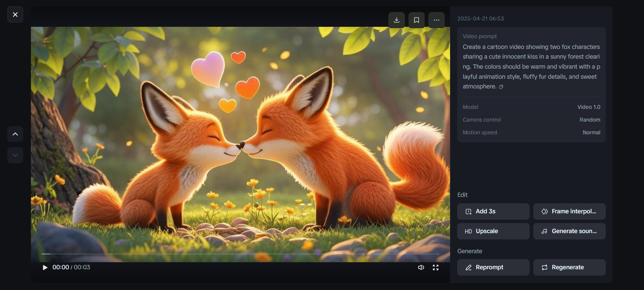Regenerate the video
Image resolution: width=644 pixels, height=290 pixels.
(569, 267)
